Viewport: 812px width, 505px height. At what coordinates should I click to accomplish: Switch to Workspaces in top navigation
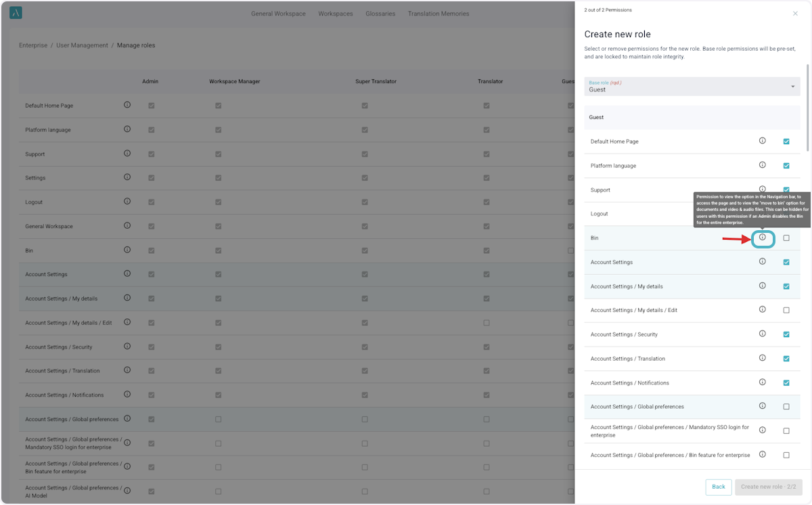(336, 14)
